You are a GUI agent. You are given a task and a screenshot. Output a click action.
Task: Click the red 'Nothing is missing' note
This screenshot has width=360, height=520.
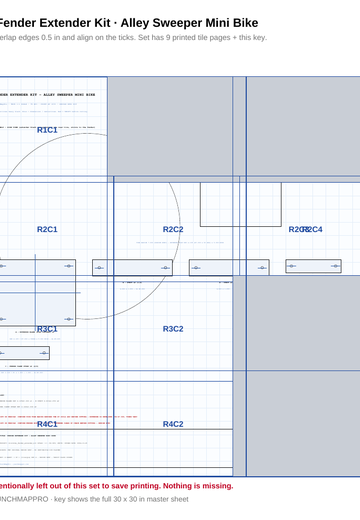point(117,486)
